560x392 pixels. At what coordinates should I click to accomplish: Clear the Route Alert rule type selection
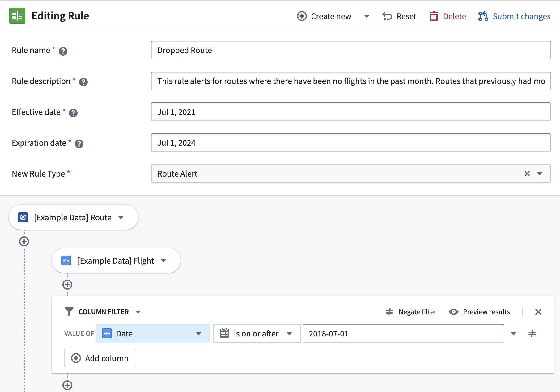(x=527, y=173)
